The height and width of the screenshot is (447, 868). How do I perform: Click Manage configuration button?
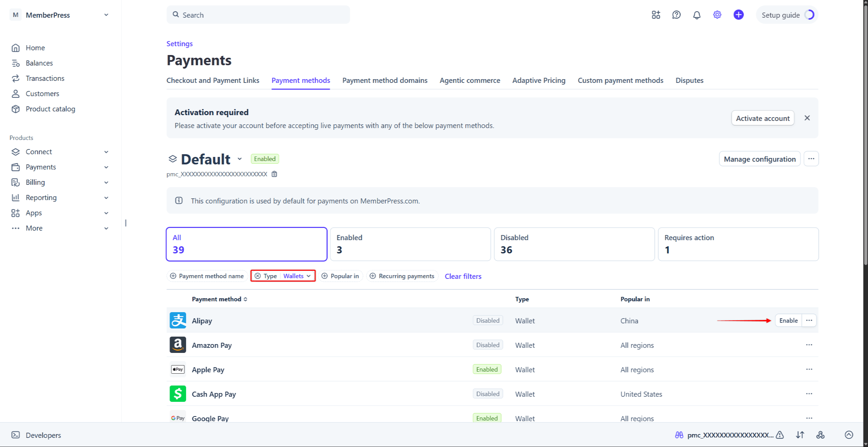pos(759,159)
